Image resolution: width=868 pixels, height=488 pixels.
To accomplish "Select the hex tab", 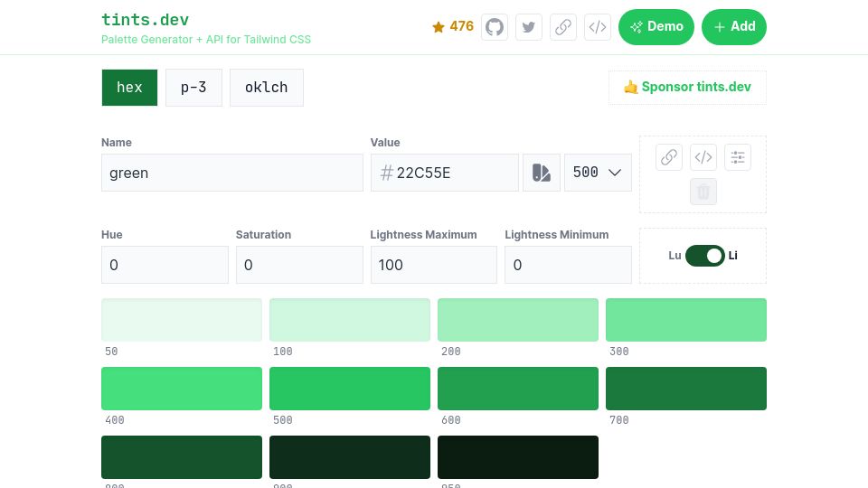I will [129, 88].
